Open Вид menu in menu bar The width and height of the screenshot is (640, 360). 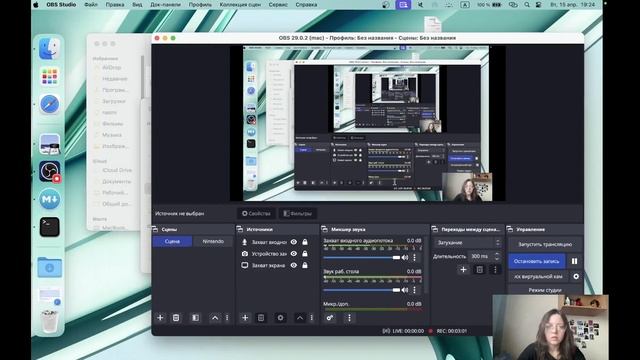click(137, 4)
